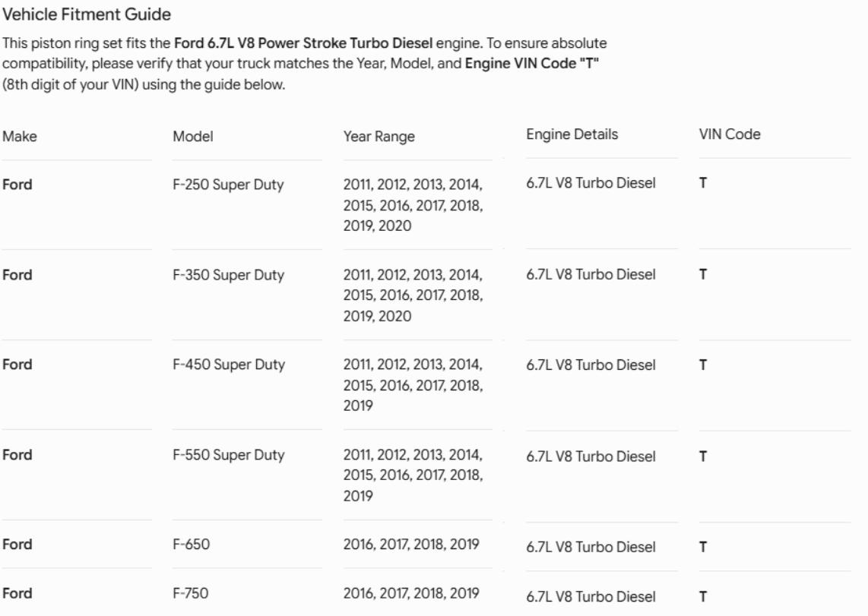The height and width of the screenshot is (616, 868).
Task: Click bold text Engine VIN Code "T"
Action: [531, 64]
